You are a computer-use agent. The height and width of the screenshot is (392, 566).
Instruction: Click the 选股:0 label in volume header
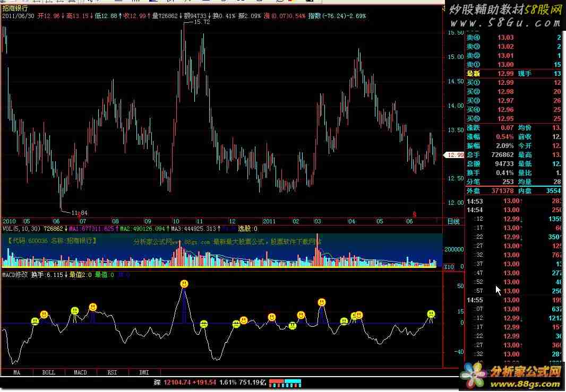(247, 229)
